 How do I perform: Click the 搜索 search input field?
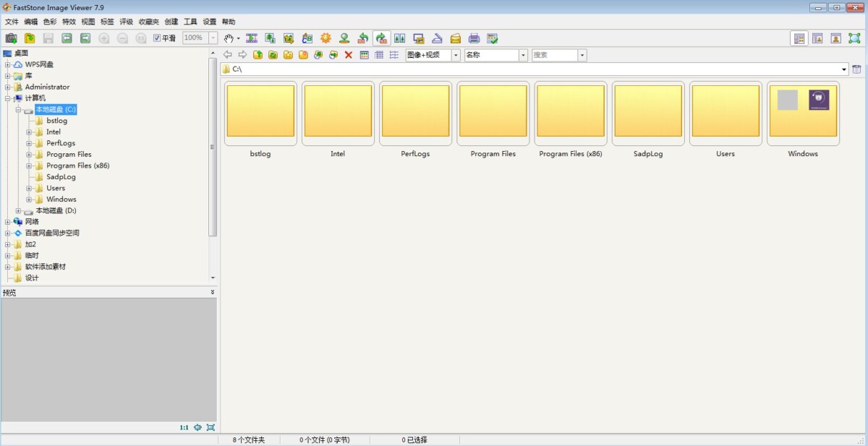pyautogui.click(x=554, y=55)
